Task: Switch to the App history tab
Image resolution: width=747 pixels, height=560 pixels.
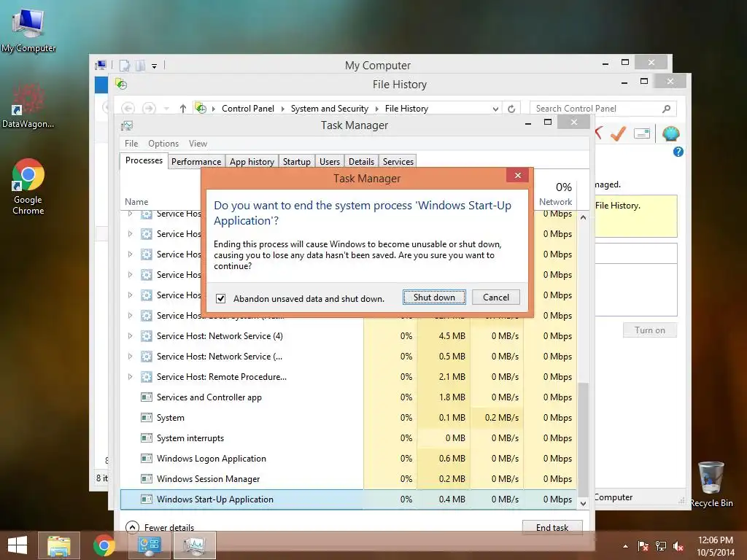Action: coord(252,161)
